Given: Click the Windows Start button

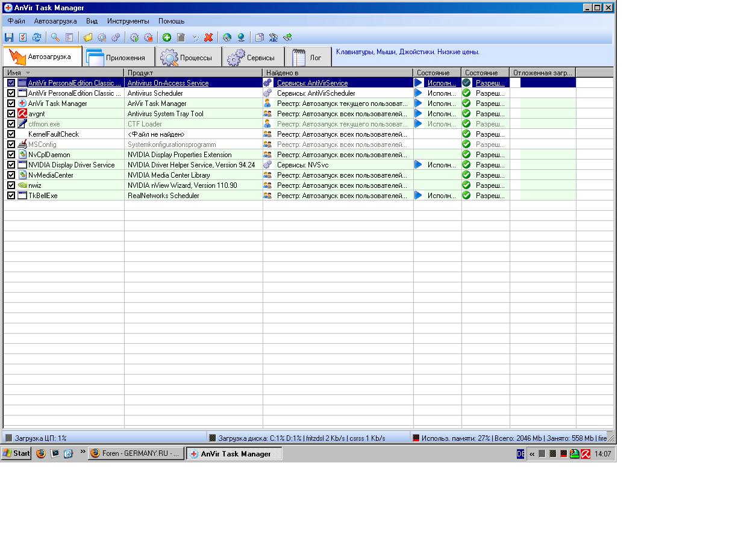Looking at the screenshot, I should (x=16, y=453).
